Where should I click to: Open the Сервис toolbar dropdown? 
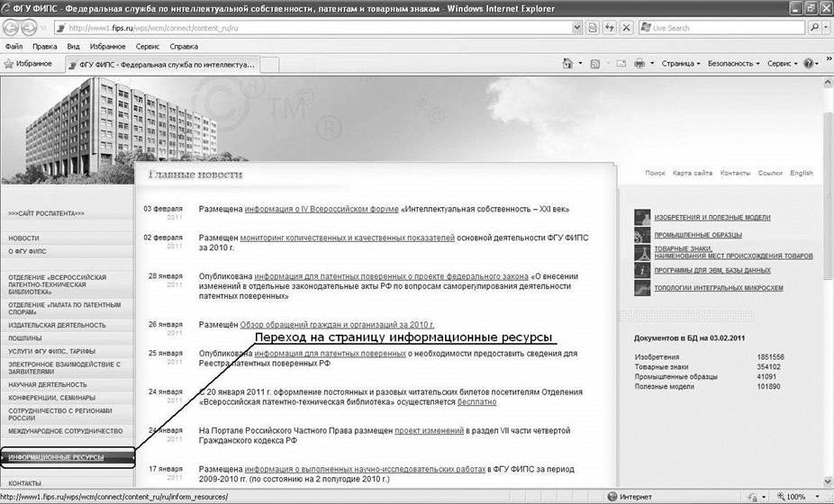tap(783, 64)
